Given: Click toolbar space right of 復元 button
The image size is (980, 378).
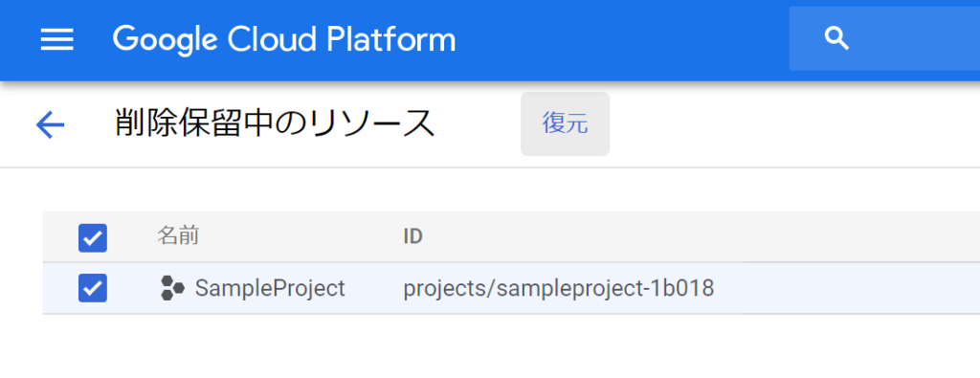Looking at the screenshot, I should coord(793,123).
